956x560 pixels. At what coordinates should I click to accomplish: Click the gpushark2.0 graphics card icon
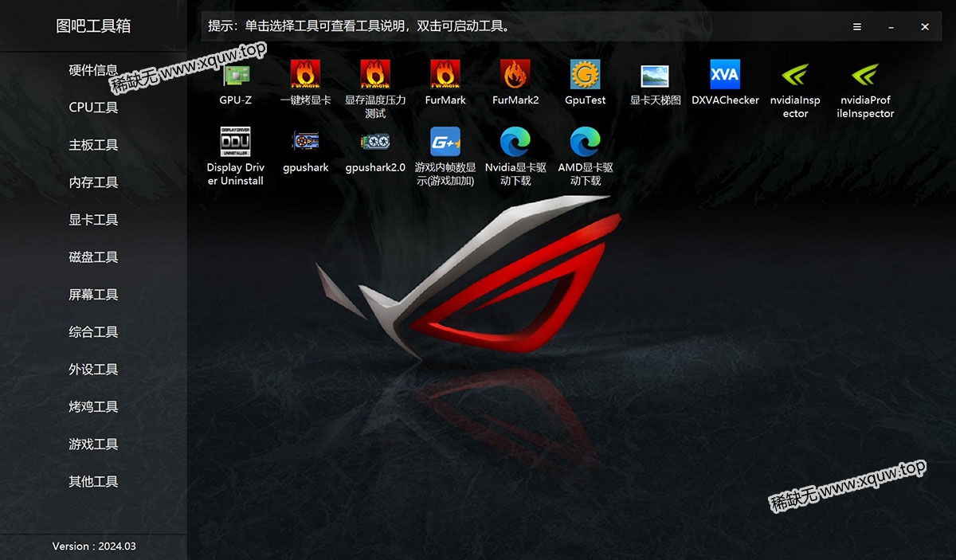[375, 142]
